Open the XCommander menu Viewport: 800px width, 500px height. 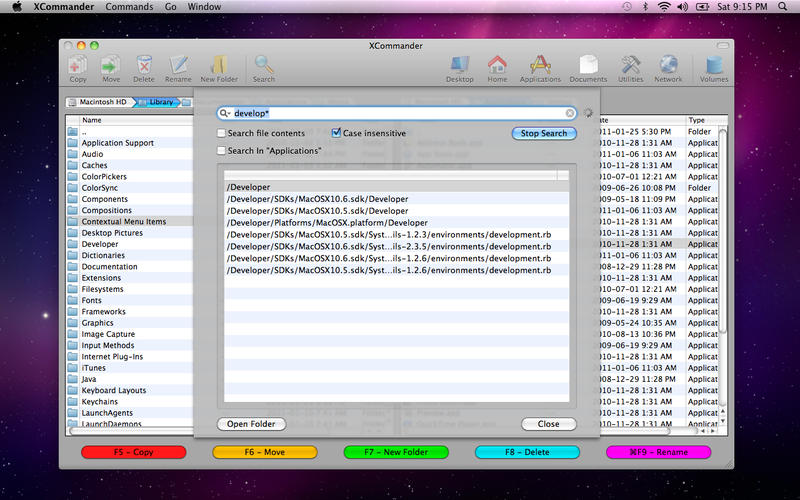[64, 7]
